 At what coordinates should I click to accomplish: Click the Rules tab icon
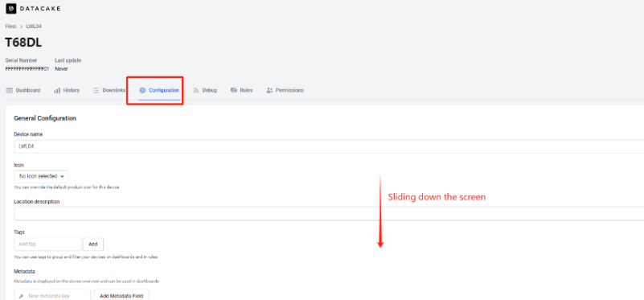[234, 90]
